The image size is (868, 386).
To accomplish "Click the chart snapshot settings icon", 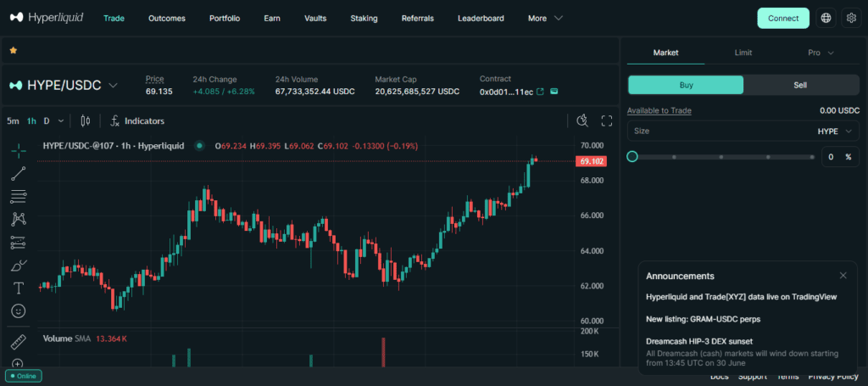I will point(581,120).
